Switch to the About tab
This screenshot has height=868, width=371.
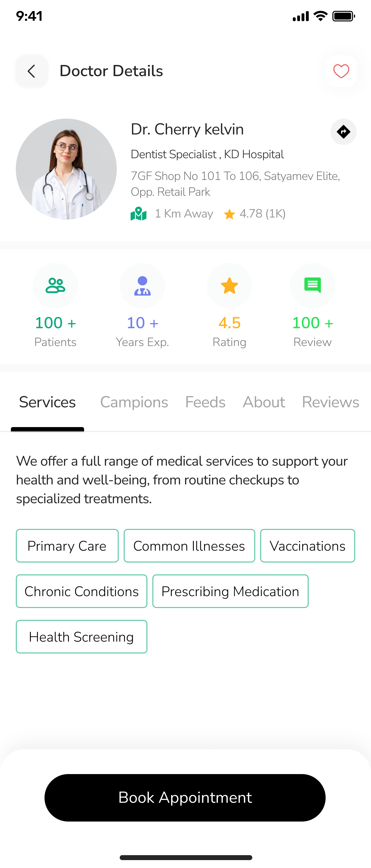(264, 402)
